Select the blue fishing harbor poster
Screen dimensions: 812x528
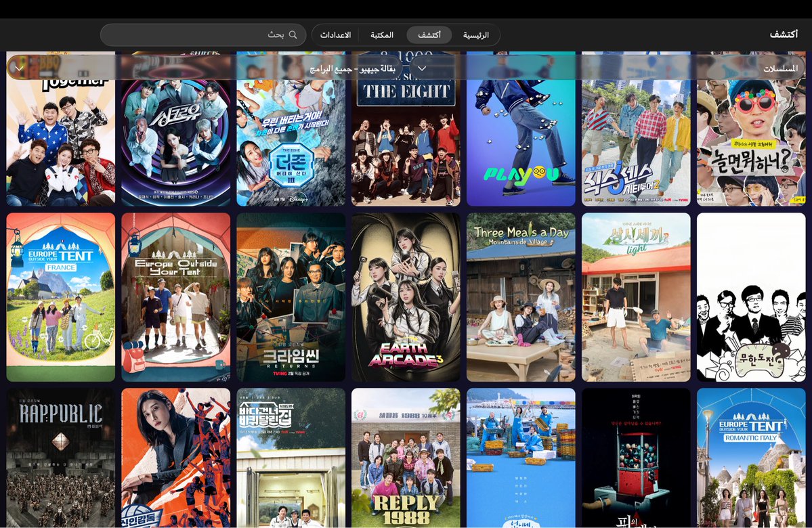coord(521,458)
